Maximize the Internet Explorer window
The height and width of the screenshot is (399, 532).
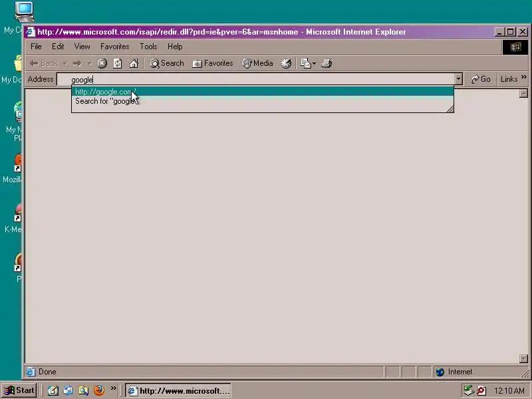pos(510,32)
